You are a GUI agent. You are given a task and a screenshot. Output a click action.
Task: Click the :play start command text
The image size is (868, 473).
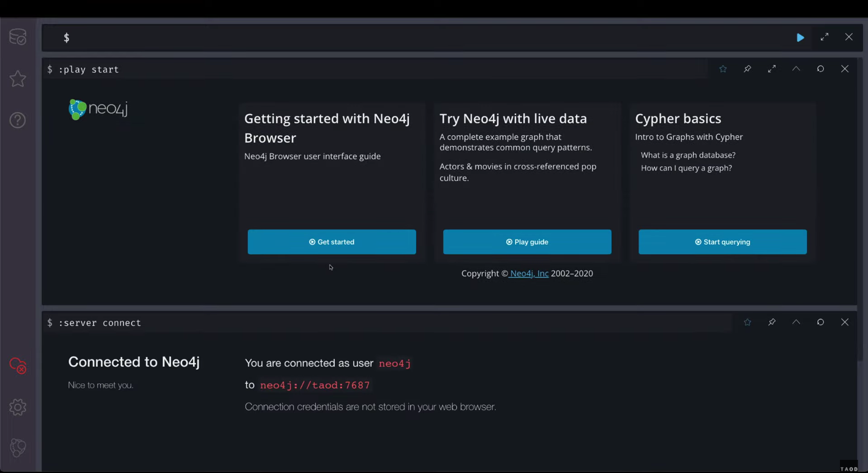coord(89,69)
